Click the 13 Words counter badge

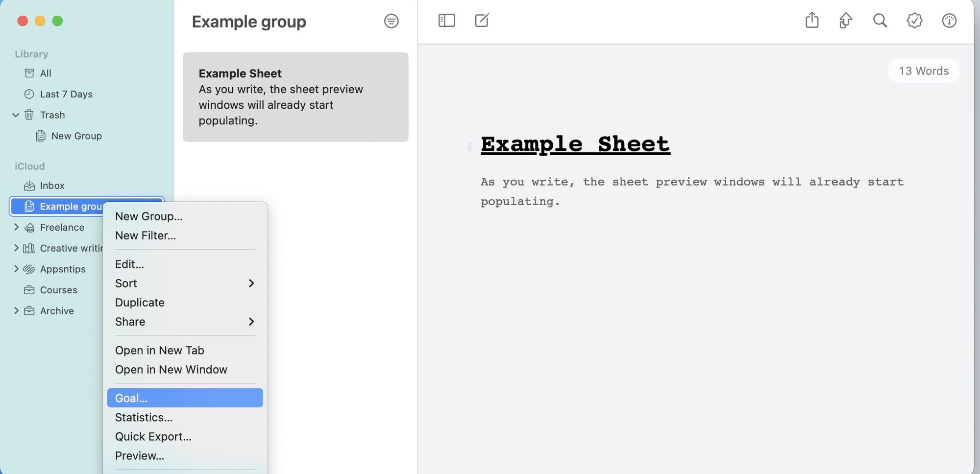(x=923, y=71)
